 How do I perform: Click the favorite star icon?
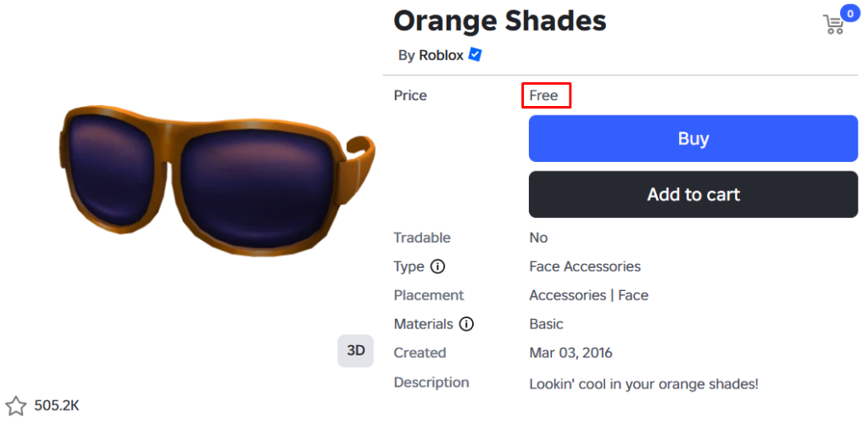tap(16, 405)
